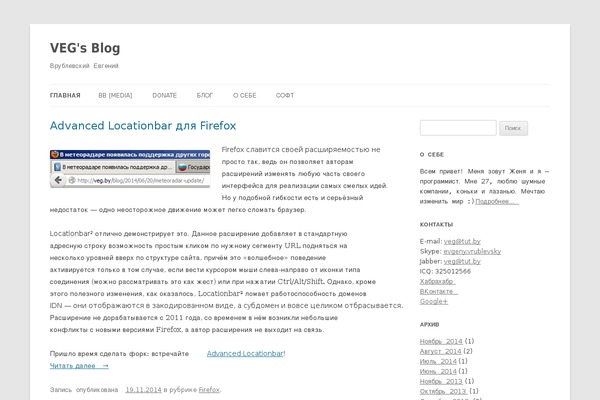
Task: Open the Хабрахабр contact link
Action: pyautogui.click(x=437, y=281)
